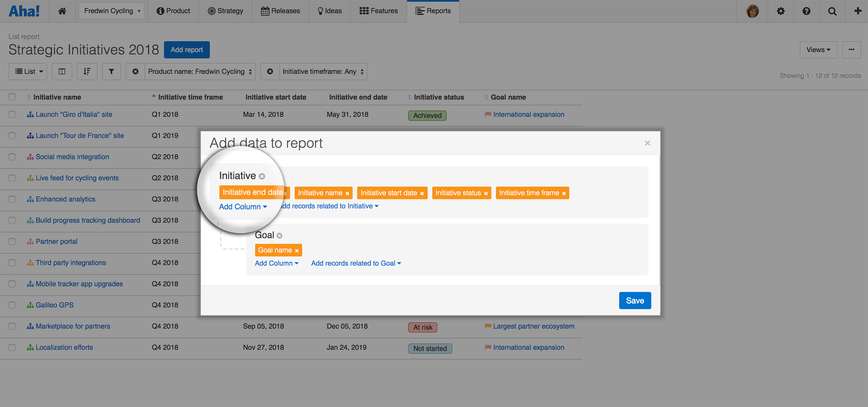Check the Marketplace for partners row checkbox

coord(12,326)
